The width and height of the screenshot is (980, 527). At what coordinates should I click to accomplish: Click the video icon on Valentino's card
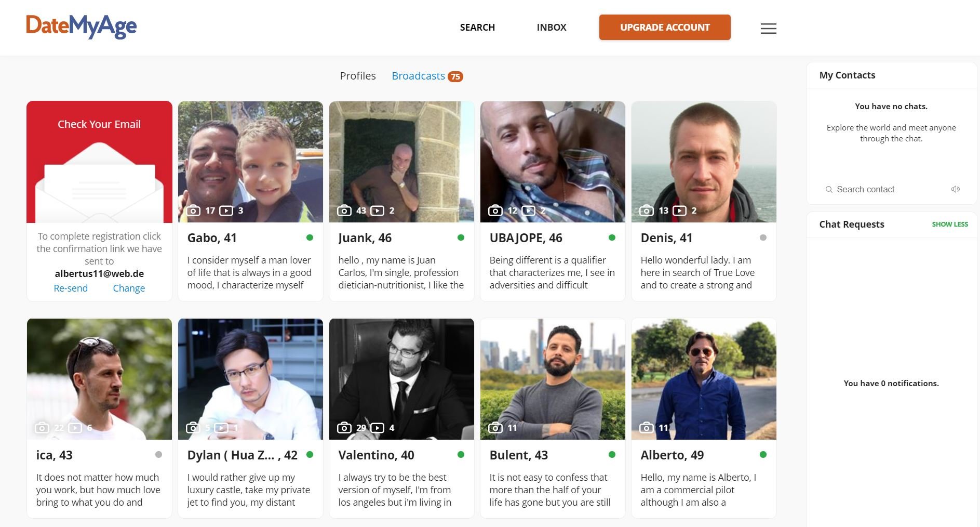377,428
